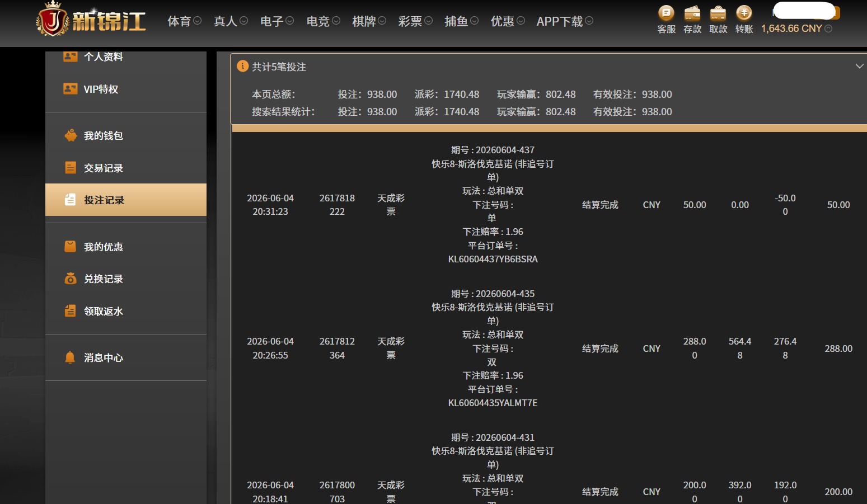Open 消息中心 in sidebar

tap(104, 357)
